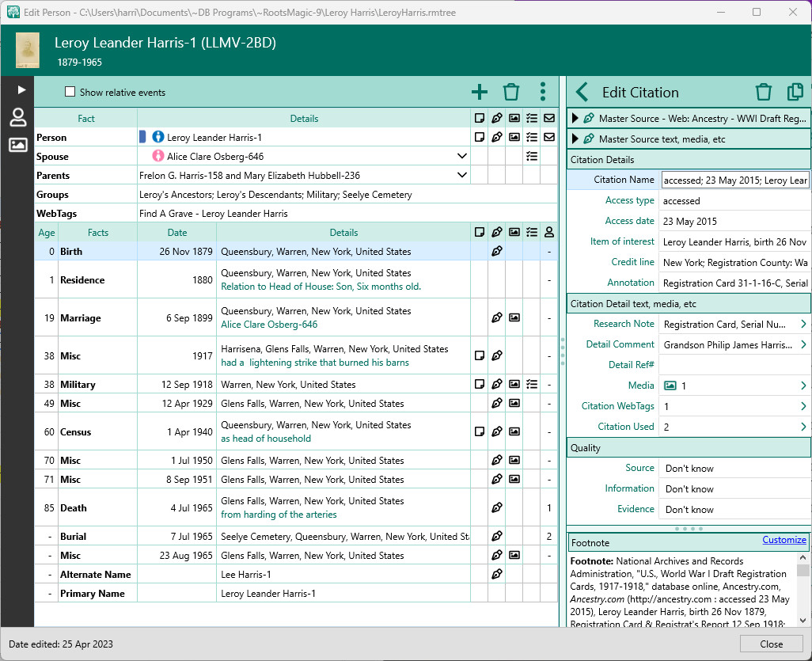Open the Parents dropdown arrow

[462, 176]
